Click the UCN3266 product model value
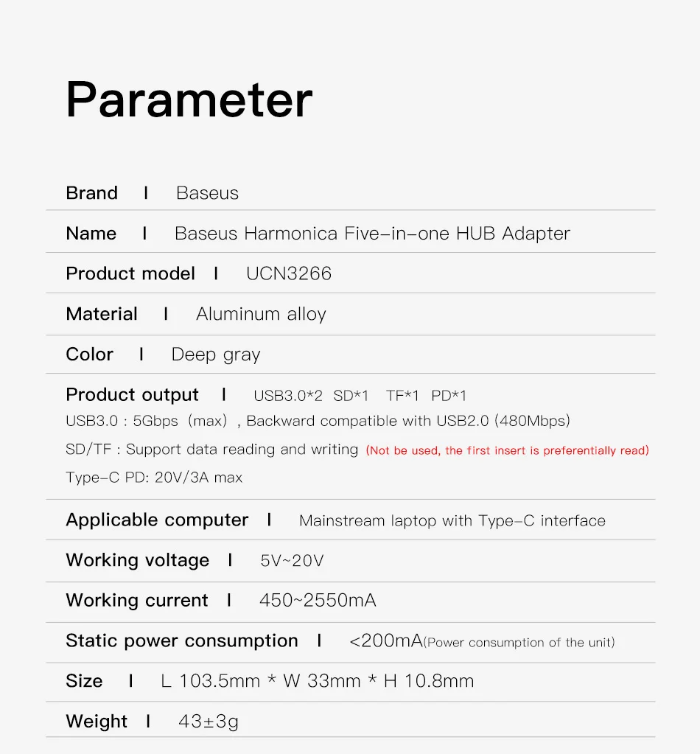Viewport: 700px width, 754px height. pos(288,273)
